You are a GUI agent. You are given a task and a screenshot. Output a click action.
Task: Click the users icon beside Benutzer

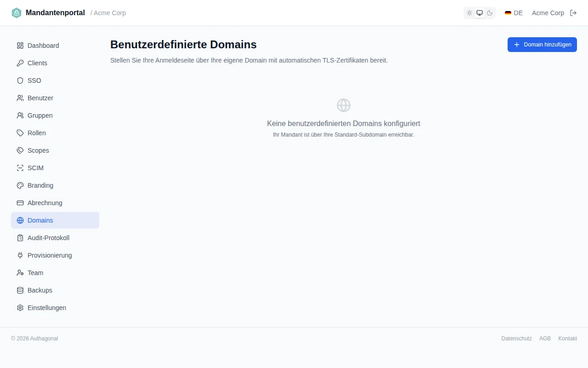[x=20, y=98]
